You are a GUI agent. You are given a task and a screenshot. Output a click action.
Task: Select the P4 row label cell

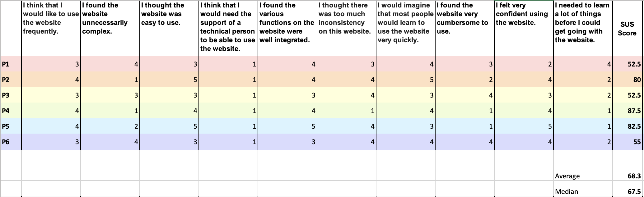11,111
